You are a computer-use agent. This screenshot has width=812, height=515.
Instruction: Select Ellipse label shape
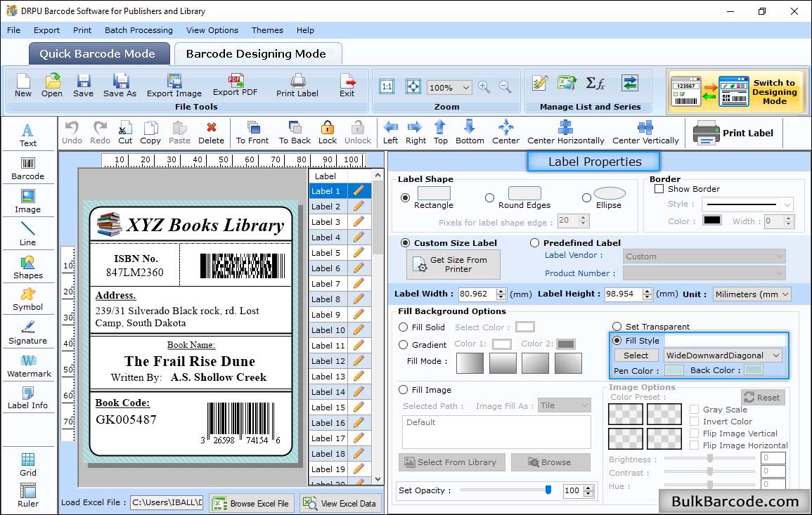click(586, 197)
